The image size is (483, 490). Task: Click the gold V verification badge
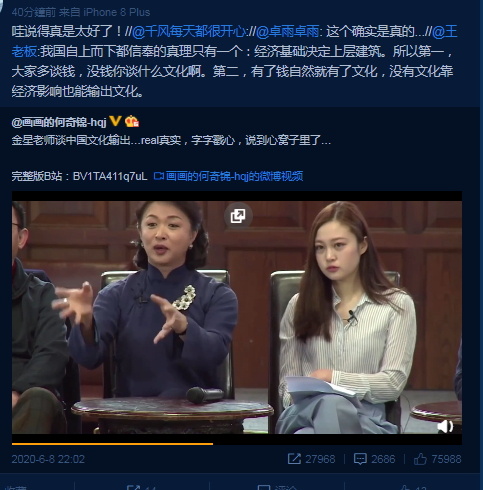coord(115,121)
